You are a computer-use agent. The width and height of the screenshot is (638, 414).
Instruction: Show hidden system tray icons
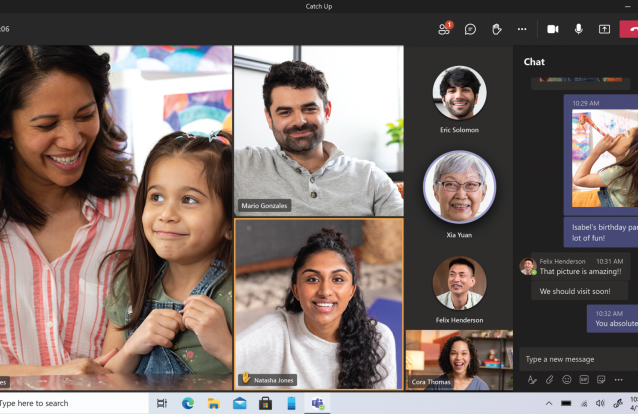[548, 403]
